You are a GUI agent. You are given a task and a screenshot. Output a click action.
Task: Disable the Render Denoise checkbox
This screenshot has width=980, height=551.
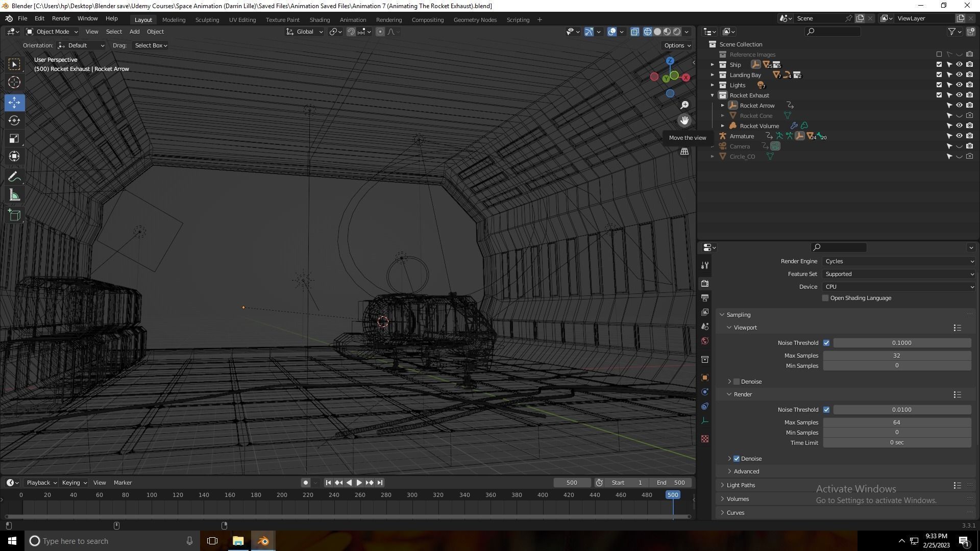(x=737, y=459)
